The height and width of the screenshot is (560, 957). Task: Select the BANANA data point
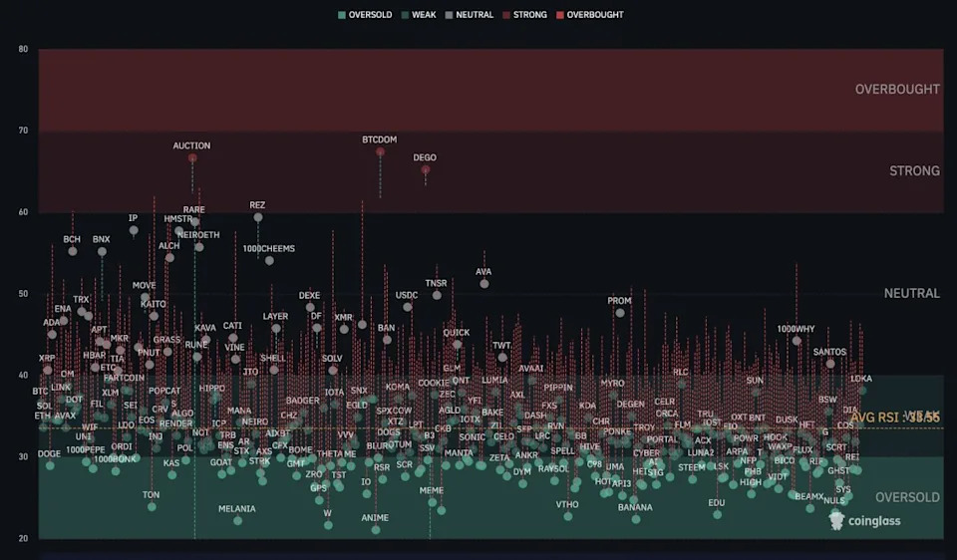(636, 519)
